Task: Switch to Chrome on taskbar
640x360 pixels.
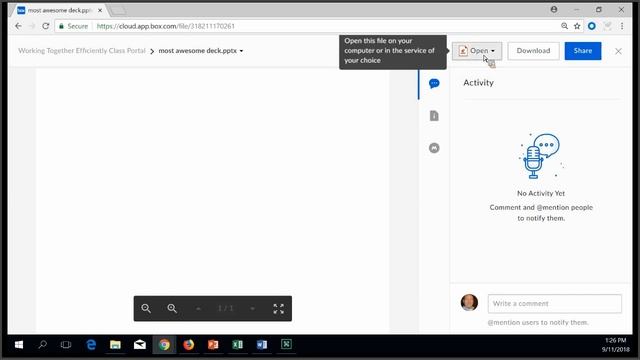Action: tap(164, 345)
